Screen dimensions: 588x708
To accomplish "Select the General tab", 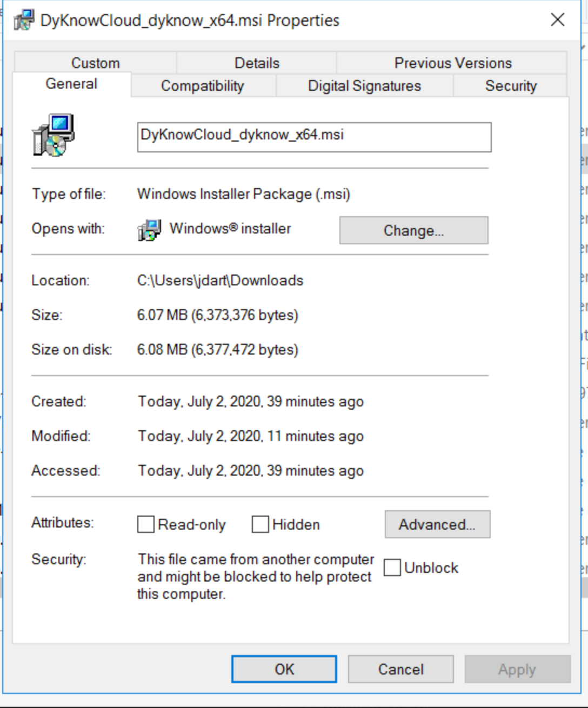I will click(69, 84).
